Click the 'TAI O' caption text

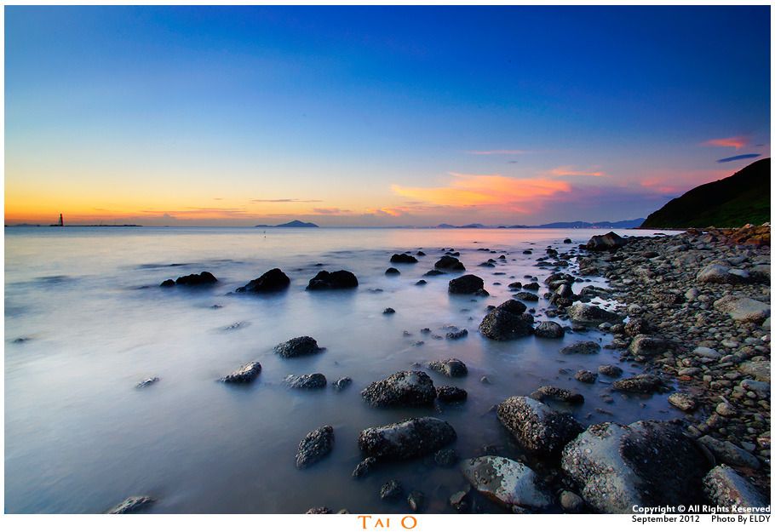387,522
